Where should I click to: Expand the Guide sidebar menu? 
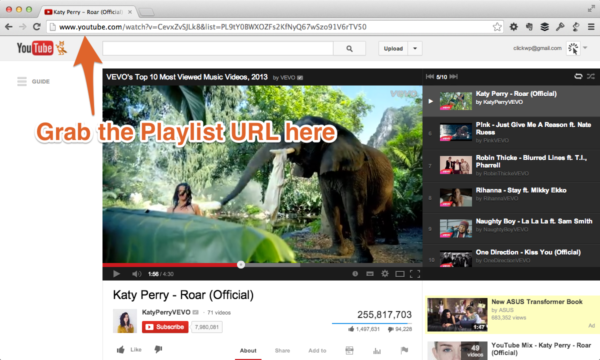pos(33,81)
